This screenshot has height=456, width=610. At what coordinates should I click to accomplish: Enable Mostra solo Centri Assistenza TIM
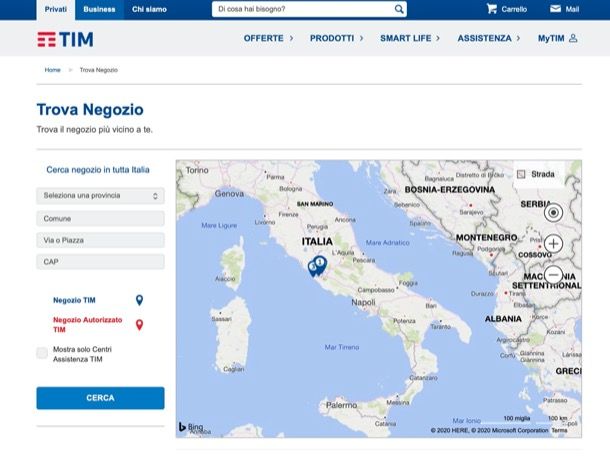[42, 353]
